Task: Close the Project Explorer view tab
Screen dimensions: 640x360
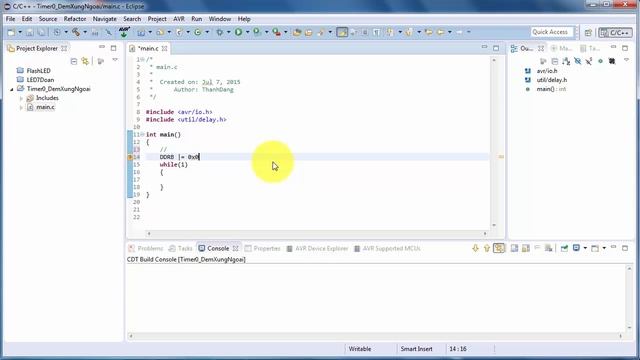Action: (x=64, y=48)
